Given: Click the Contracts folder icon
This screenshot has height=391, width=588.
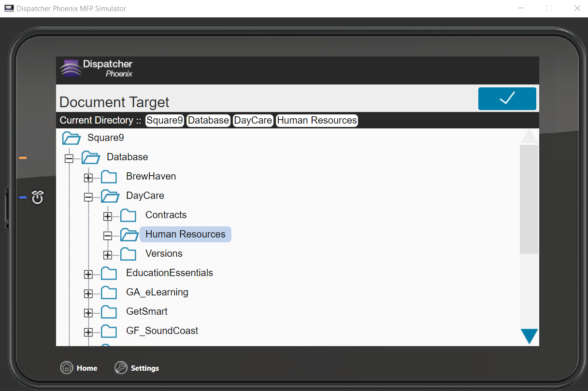Looking at the screenshot, I should point(129,215).
